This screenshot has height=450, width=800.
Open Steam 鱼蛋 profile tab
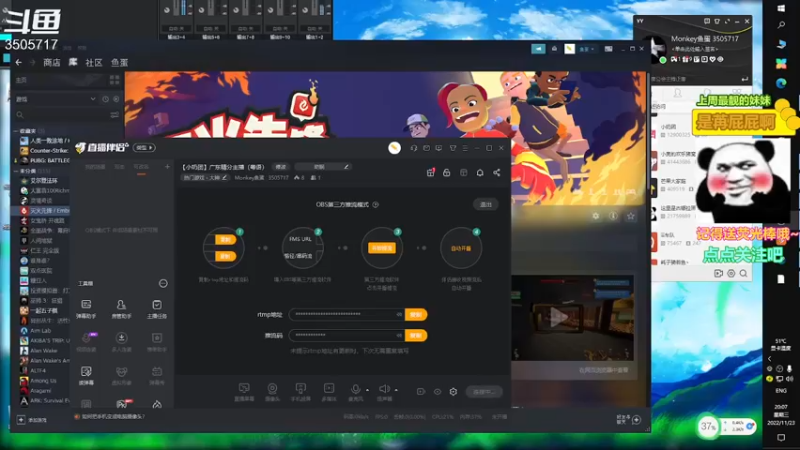119,62
